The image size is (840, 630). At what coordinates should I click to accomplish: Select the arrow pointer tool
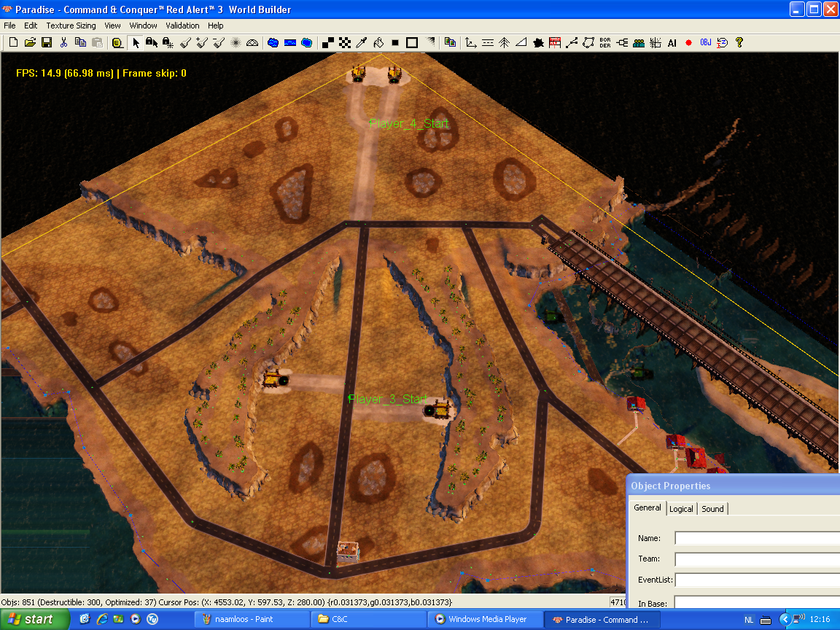tap(136, 42)
